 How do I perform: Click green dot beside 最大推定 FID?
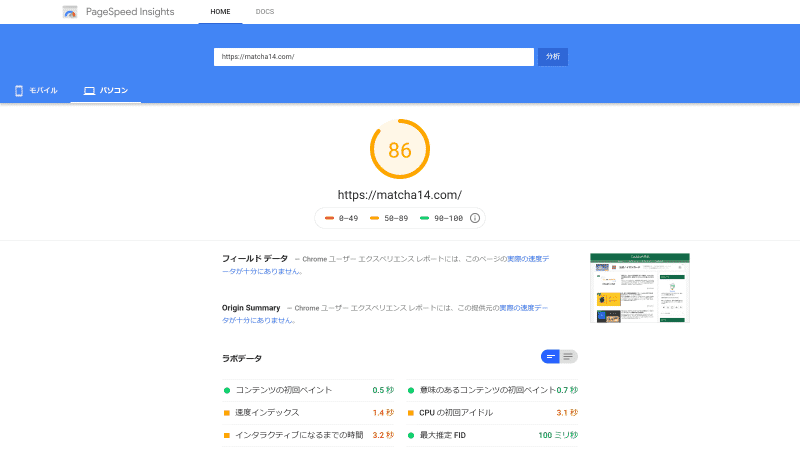pyautogui.click(x=411, y=435)
